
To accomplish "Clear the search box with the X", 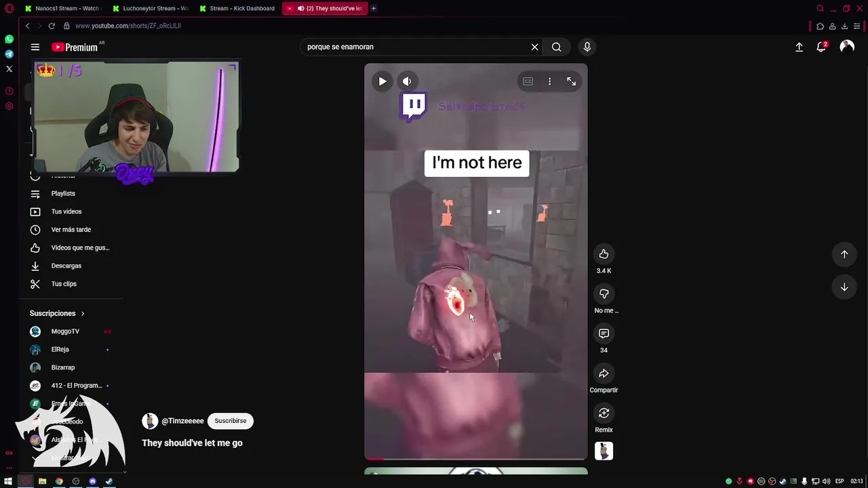I will coord(534,47).
